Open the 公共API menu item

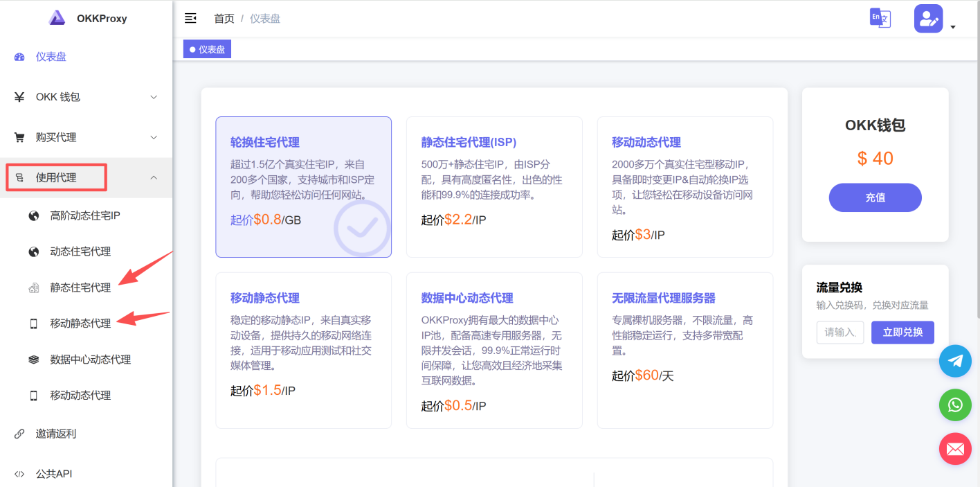click(x=86, y=474)
